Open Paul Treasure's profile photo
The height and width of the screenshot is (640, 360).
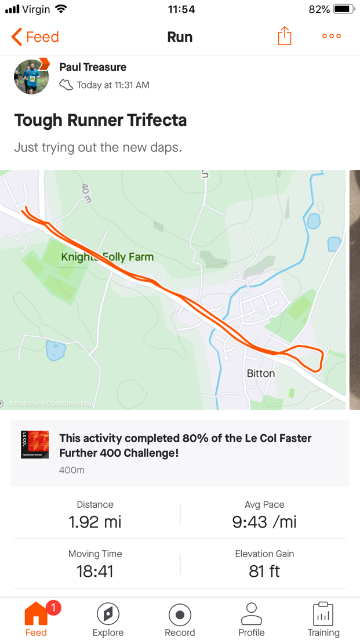[x=31, y=77]
